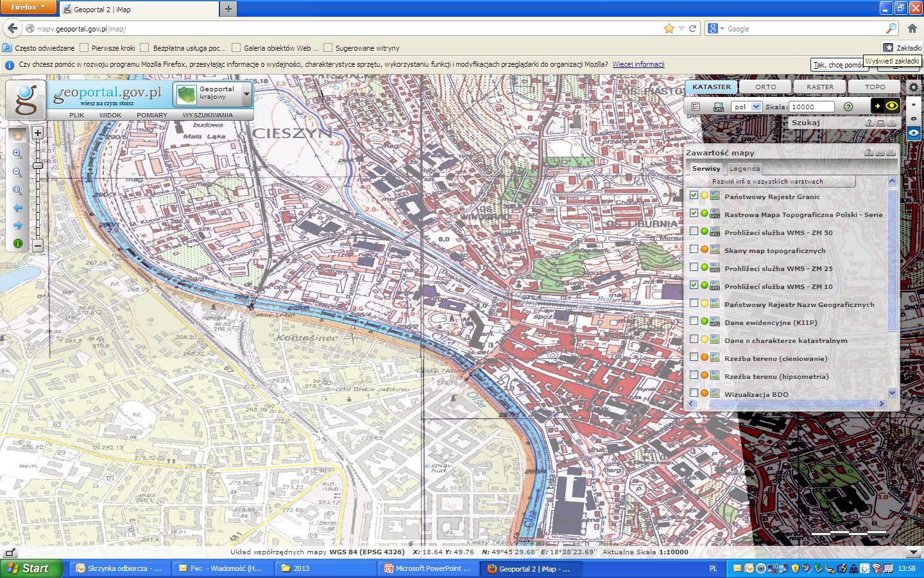Activate the zoom out magnifier tool
The height and width of the screenshot is (578, 924).
17,172
